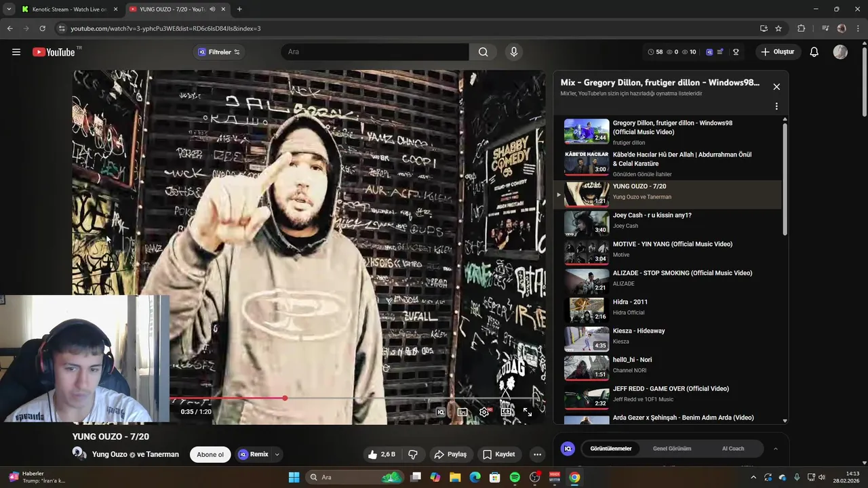The height and width of the screenshot is (488, 868).
Task: Open the account avatar menu
Action: (x=840, y=52)
